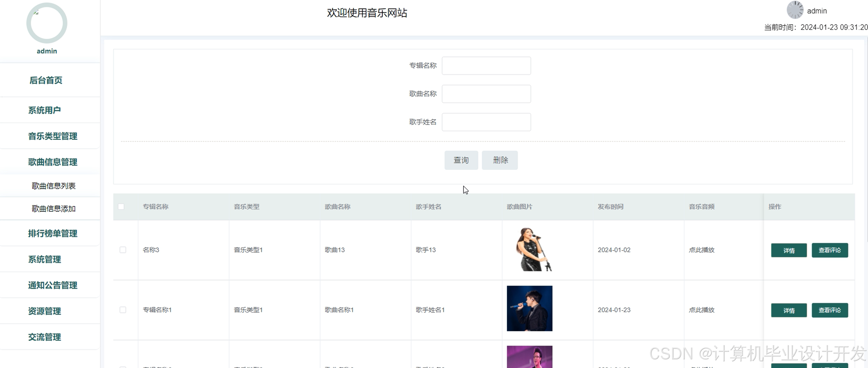Viewport: 868px width, 368px height.
Task: Go to 后台首页 in sidebar
Action: click(x=46, y=80)
